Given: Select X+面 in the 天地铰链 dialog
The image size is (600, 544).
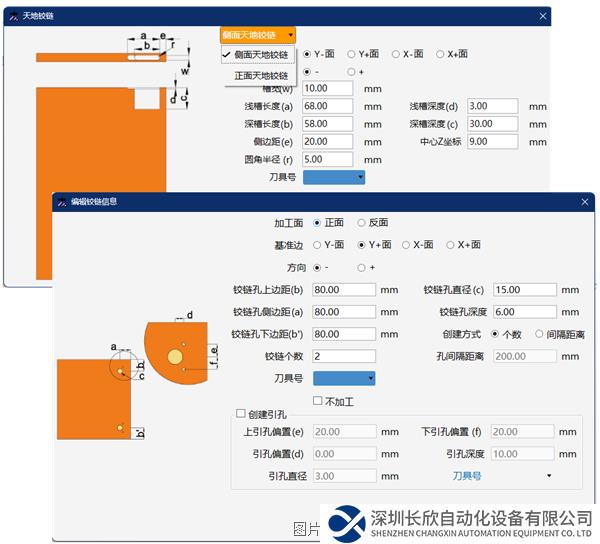Looking at the screenshot, I should (x=439, y=54).
